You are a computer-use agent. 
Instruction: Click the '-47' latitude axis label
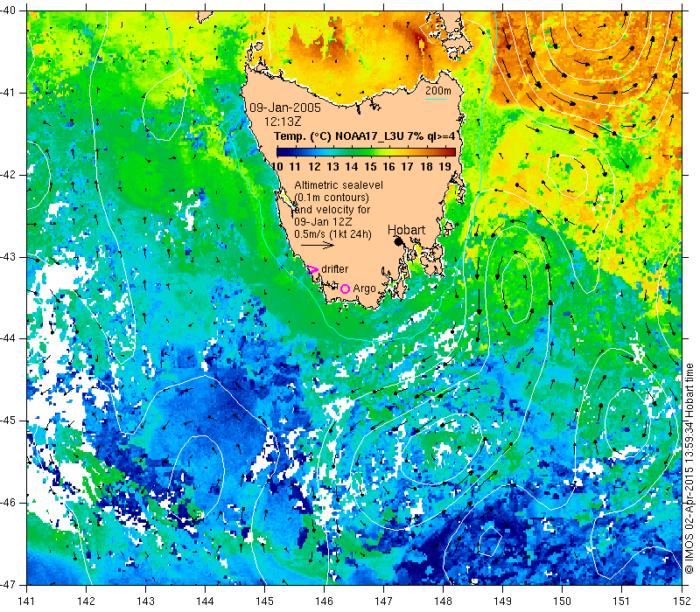[9, 584]
